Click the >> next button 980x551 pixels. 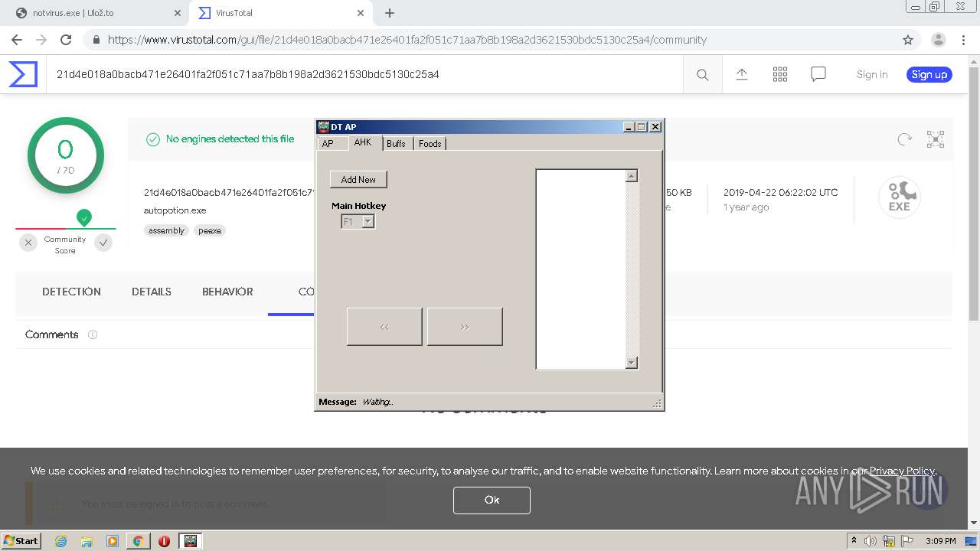[465, 327]
